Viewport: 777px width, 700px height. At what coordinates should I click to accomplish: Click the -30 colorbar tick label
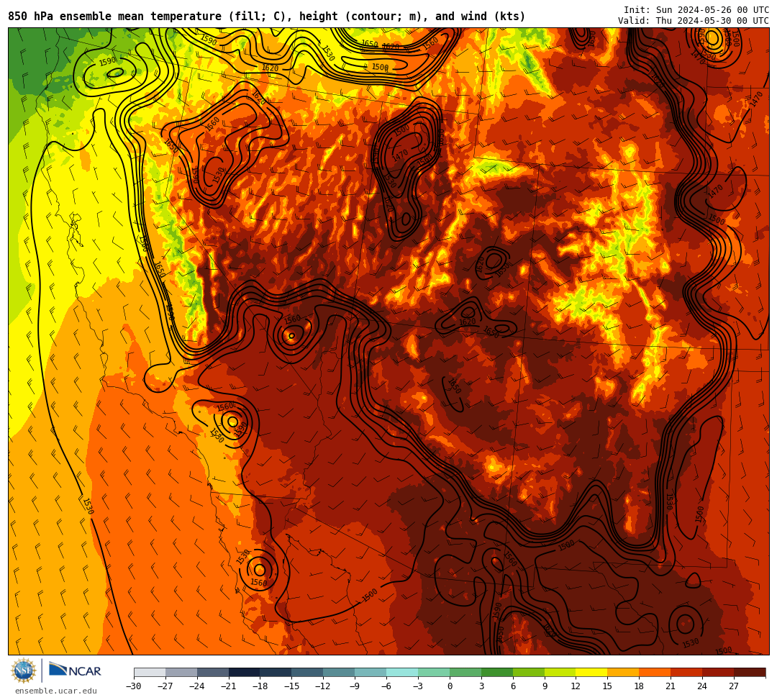click(x=134, y=686)
